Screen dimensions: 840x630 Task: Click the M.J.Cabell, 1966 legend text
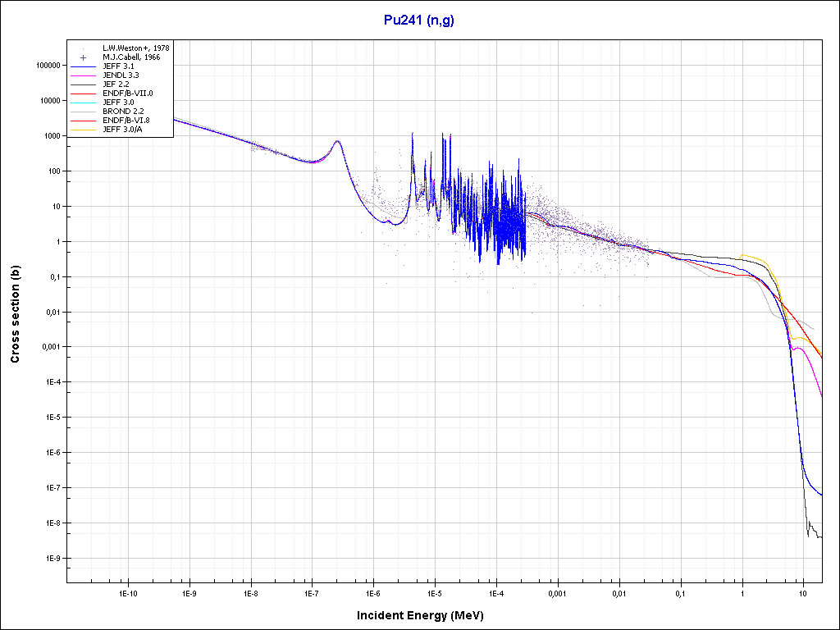click(131, 57)
